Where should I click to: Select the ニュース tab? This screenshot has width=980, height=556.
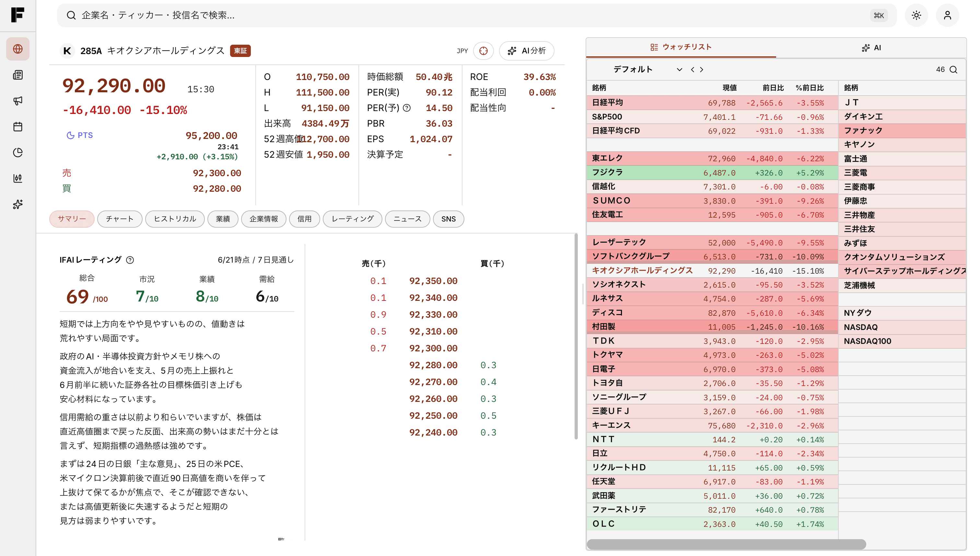(407, 219)
